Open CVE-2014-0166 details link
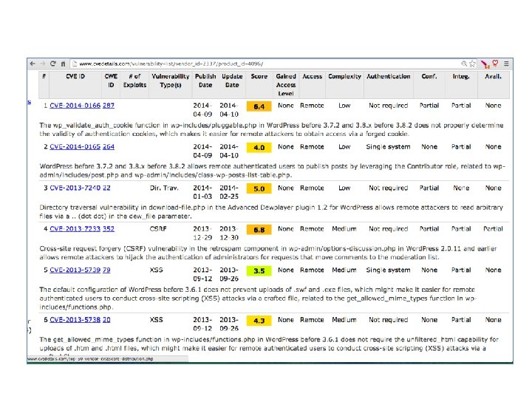Viewport: 532px width, 399px height. (75, 106)
